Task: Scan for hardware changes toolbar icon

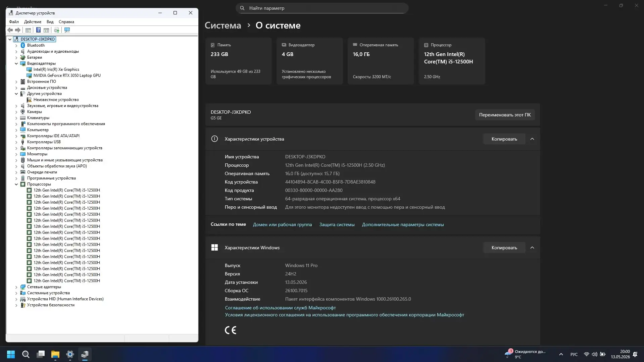Action: (67, 30)
